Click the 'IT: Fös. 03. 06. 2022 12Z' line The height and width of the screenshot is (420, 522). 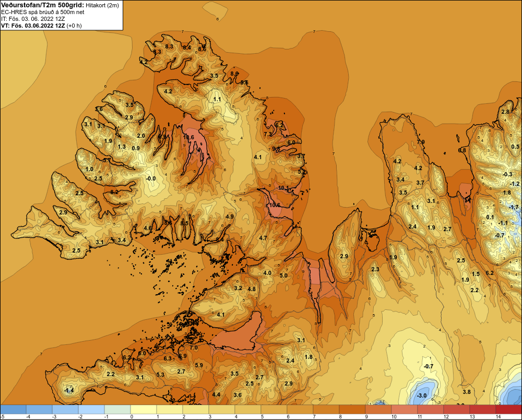click(x=33, y=19)
